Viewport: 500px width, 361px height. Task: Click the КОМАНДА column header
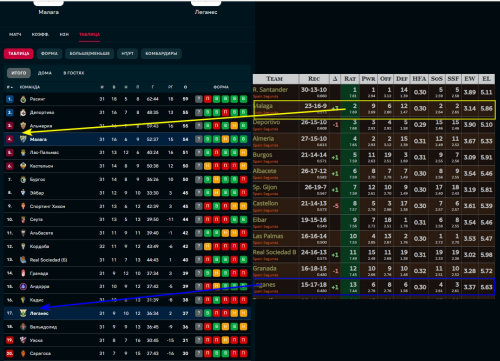point(30,87)
